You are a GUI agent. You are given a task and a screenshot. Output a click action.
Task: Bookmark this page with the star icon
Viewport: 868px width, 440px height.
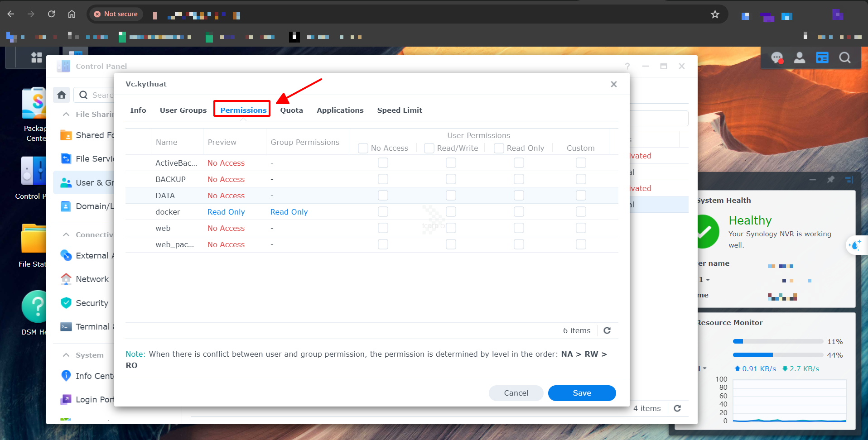point(715,14)
